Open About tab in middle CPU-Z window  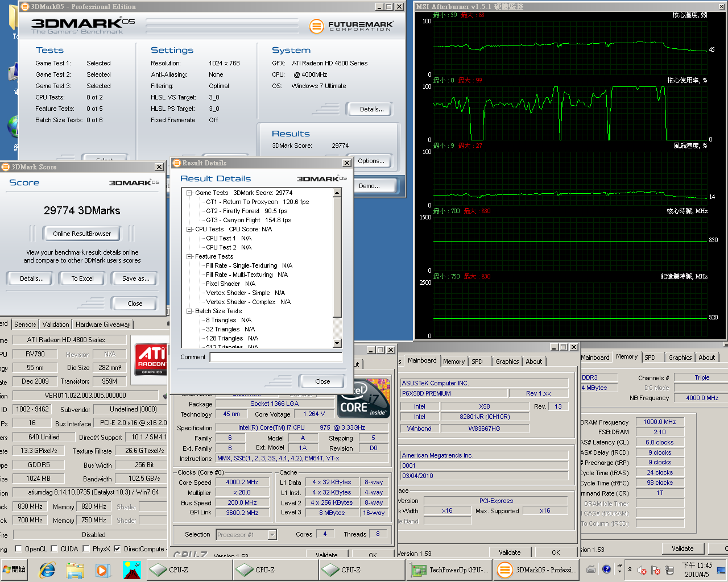click(x=533, y=361)
